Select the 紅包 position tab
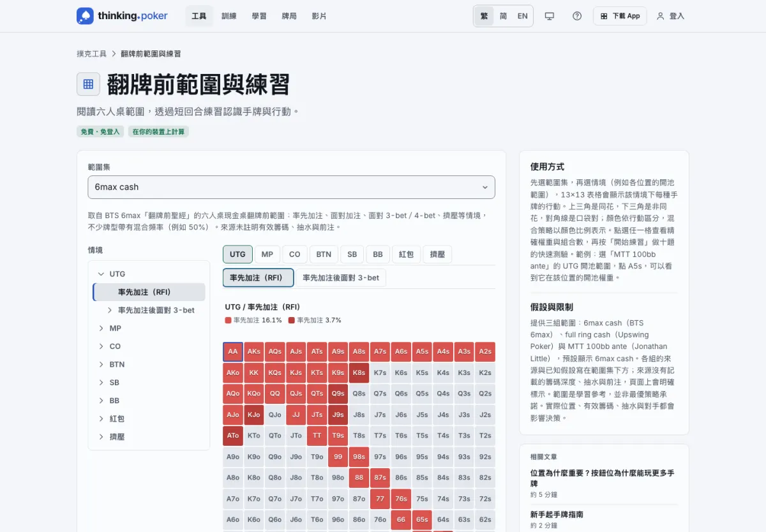Viewport: 766px width, 532px height. 406,254
